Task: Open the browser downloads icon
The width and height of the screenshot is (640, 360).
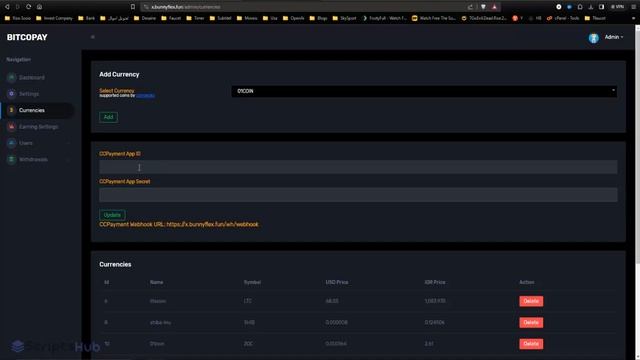Action: coord(591,7)
